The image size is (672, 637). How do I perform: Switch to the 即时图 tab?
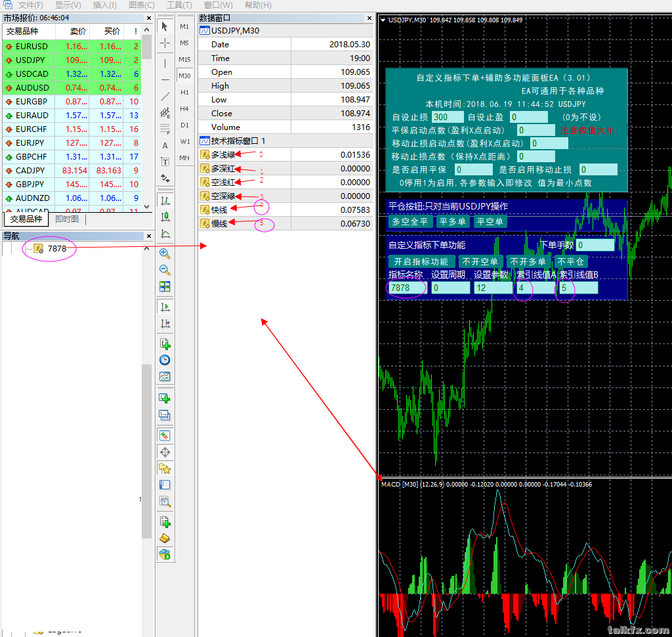pyautogui.click(x=67, y=219)
